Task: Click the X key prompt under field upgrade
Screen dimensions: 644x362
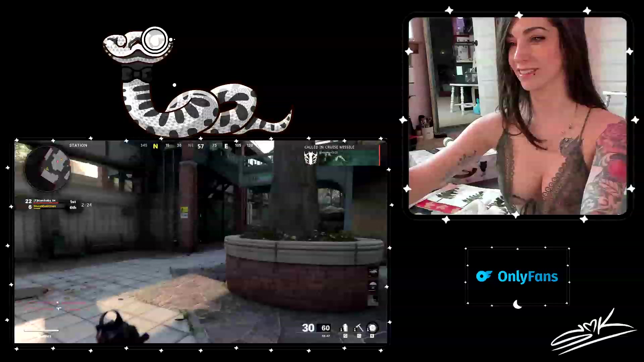Action: (x=372, y=336)
